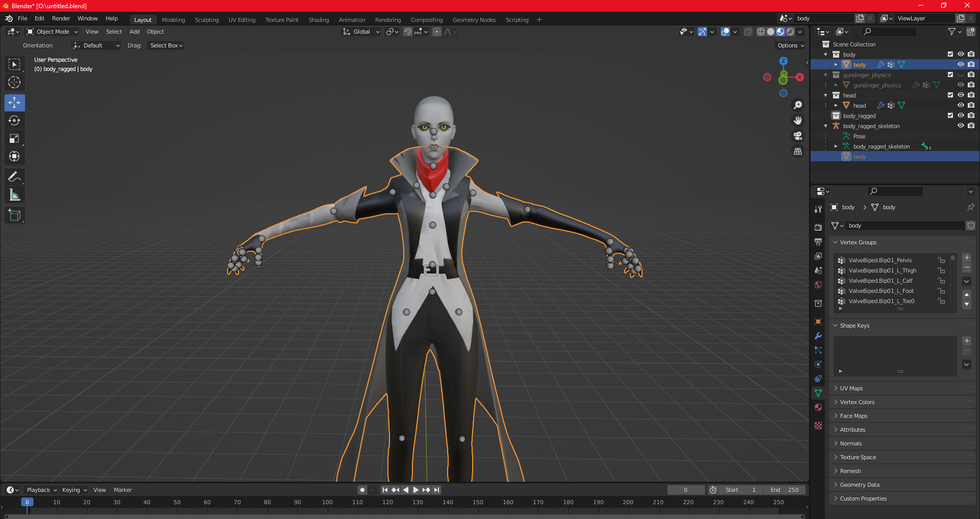Switch perspective/orthographic with the grid gizmo

(798, 152)
